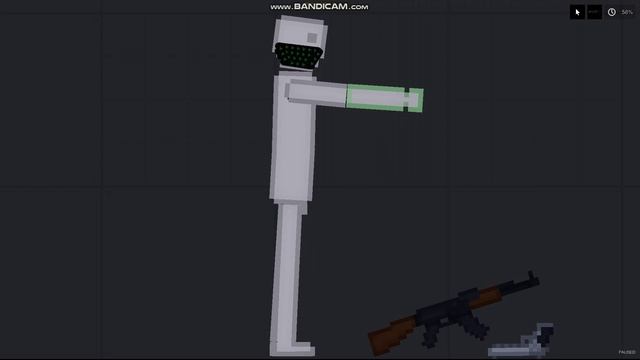This screenshot has width=640, height=360.
Task: Click the ragdoll's highlighted hand
Action: [415, 100]
